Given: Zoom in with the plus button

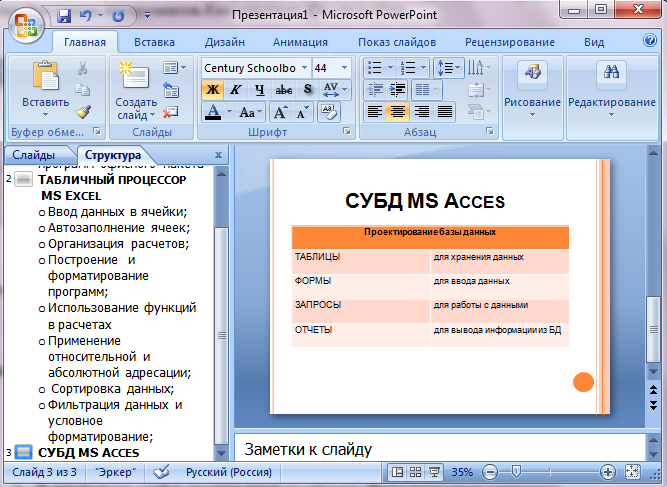Looking at the screenshot, I should coord(607,472).
